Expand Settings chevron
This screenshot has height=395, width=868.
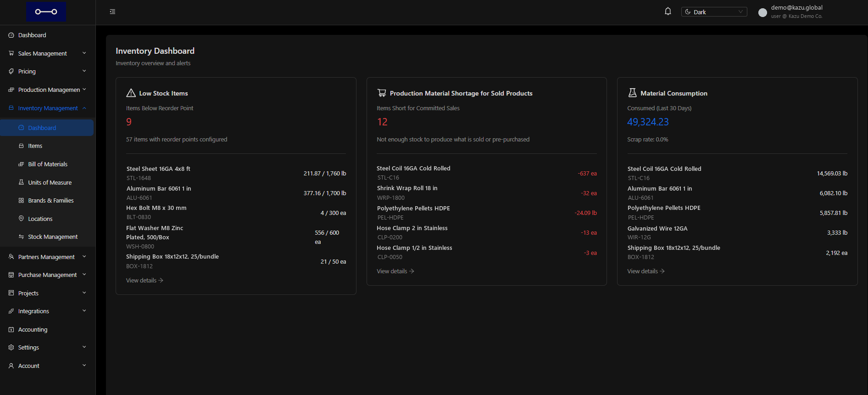84,347
